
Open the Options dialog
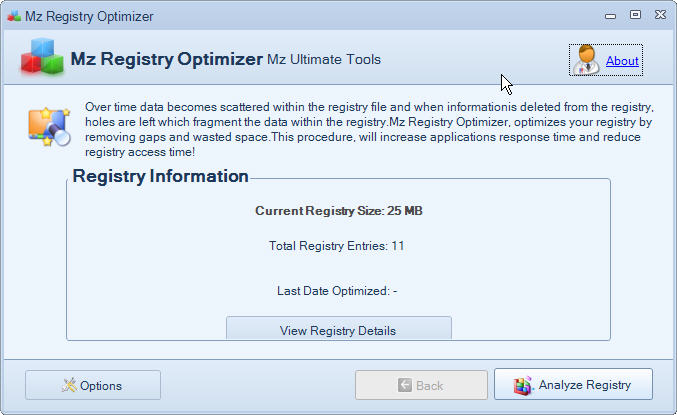tap(93, 385)
